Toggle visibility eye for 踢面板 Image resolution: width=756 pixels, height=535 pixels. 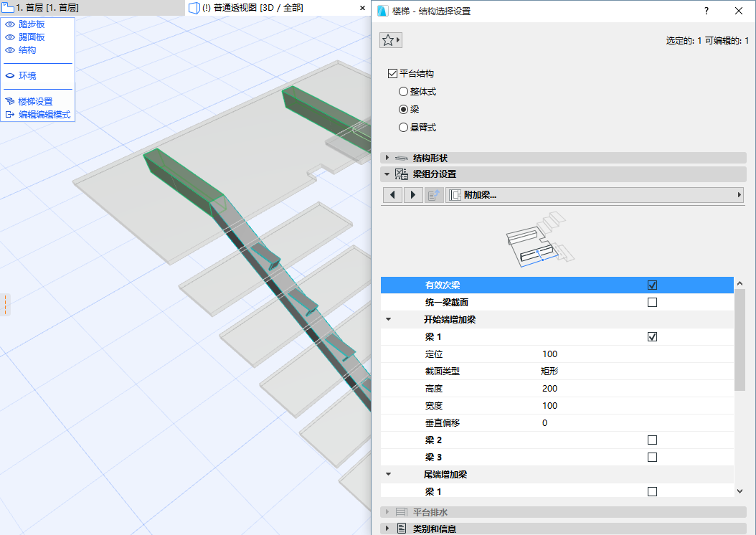point(9,37)
